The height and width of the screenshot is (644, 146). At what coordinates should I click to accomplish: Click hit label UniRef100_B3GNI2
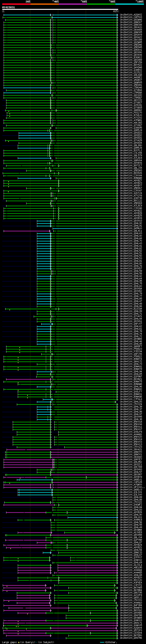pos(131,58)
